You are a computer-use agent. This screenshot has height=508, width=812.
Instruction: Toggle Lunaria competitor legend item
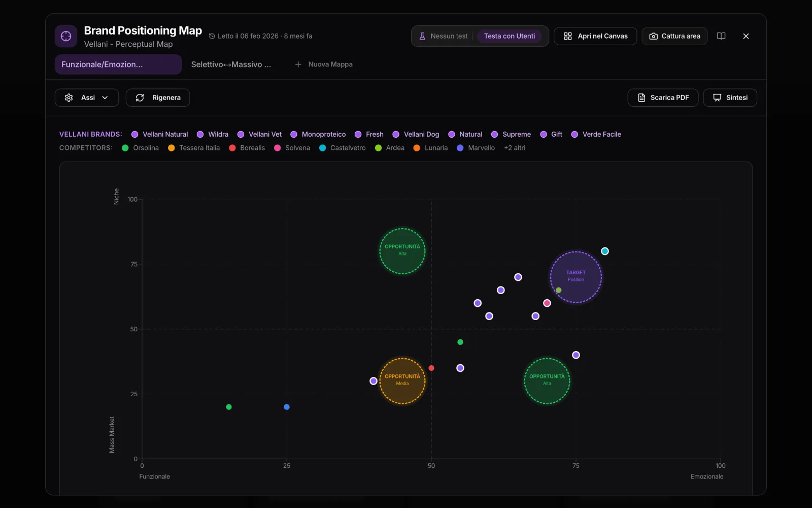[430, 148]
